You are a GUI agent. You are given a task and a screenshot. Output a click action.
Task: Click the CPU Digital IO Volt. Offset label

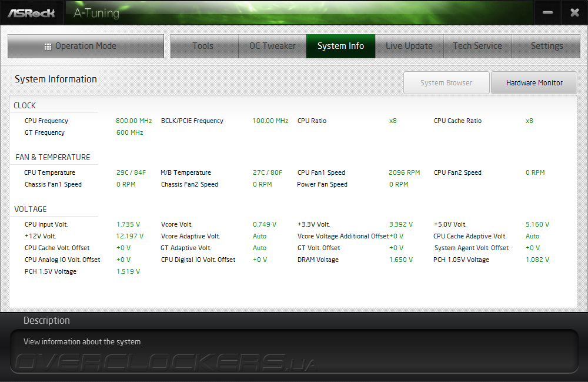point(198,260)
